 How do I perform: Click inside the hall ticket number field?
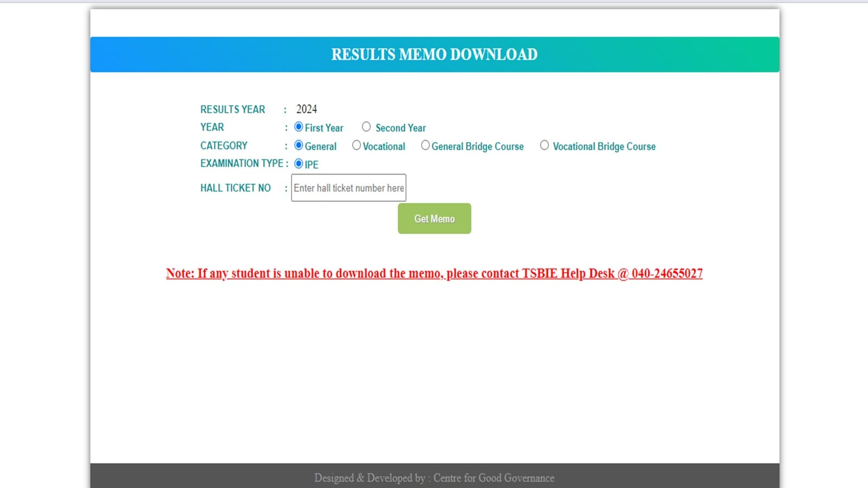point(348,188)
